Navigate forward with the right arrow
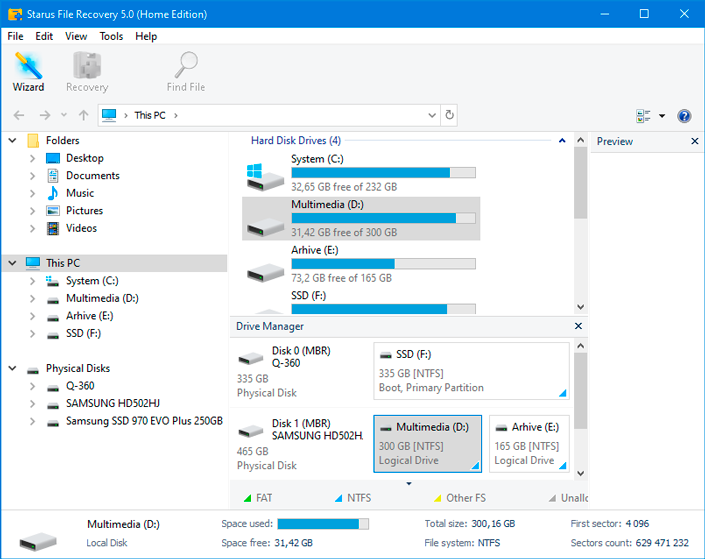 (45, 116)
